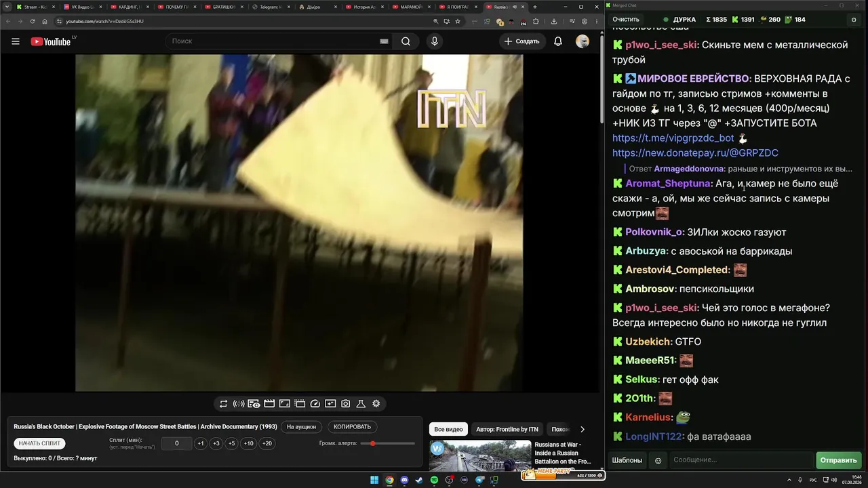
Task: Open the 'Шаблоны' templates button
Action: click(627, 460)
